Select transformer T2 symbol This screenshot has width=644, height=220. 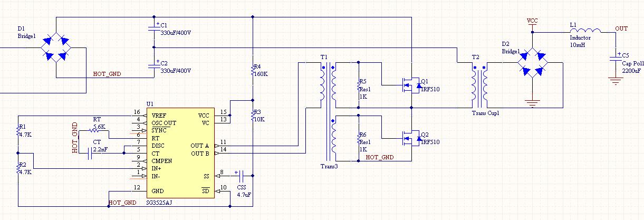[479, 85]
